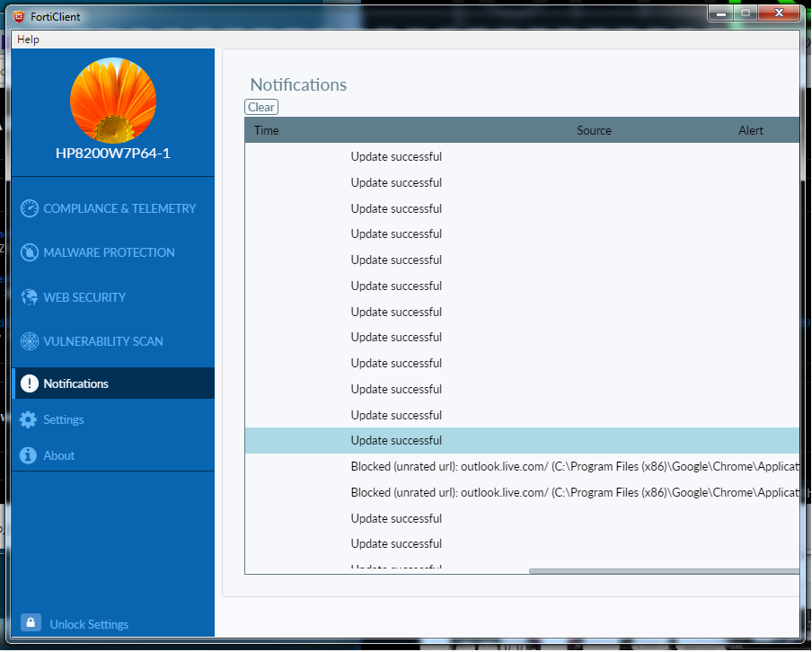Open the Help menu
The height and width of the screenshot is (652, 812).
tap(28, 40)
